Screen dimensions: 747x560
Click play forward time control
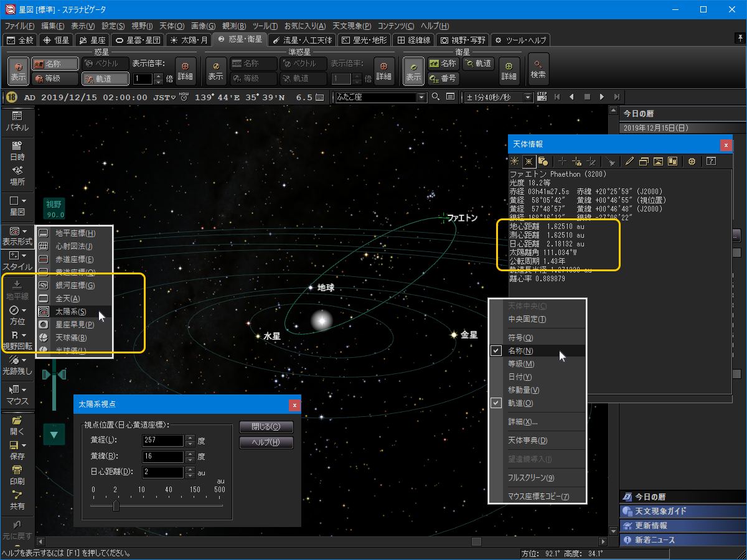(x=602, y=97)
